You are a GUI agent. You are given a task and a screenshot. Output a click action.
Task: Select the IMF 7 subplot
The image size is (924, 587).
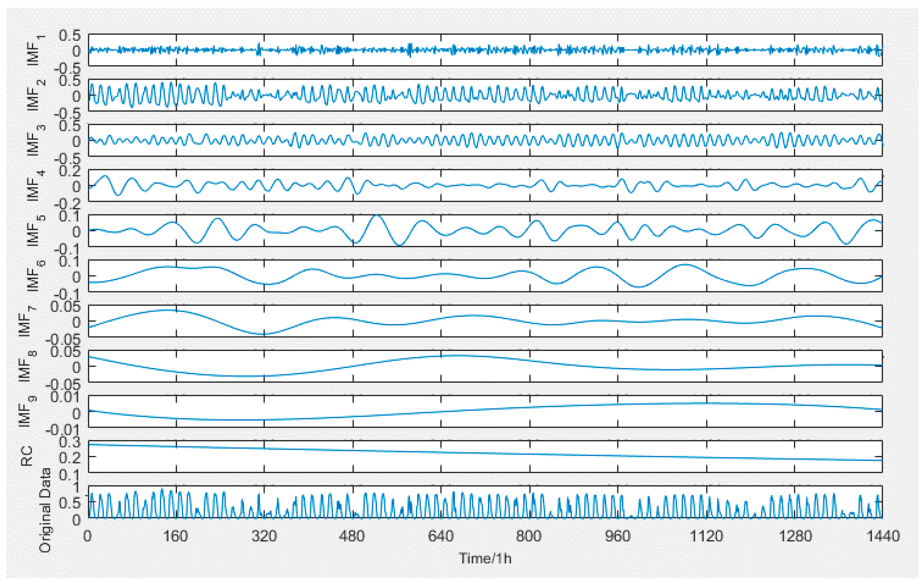tap(485, 321)
